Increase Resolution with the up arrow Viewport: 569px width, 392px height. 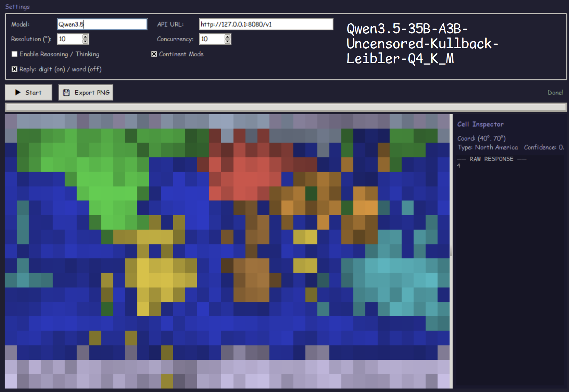(x=85, y=36)
